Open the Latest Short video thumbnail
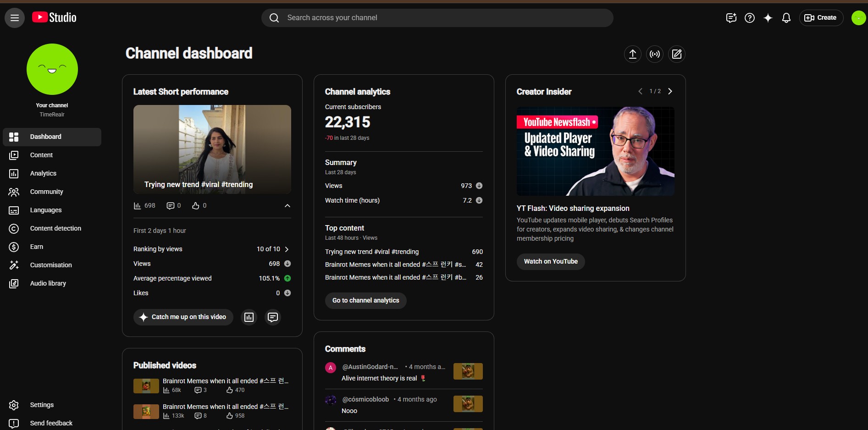 tap(212, 149)
